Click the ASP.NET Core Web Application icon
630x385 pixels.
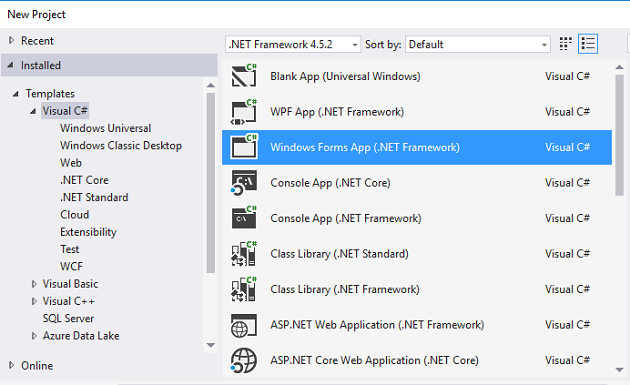click(244, 360)
